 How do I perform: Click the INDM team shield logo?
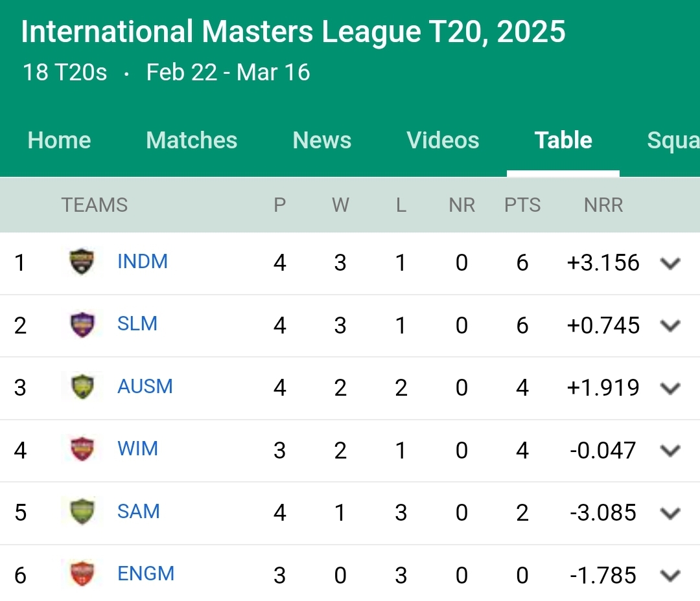point(82,262)
